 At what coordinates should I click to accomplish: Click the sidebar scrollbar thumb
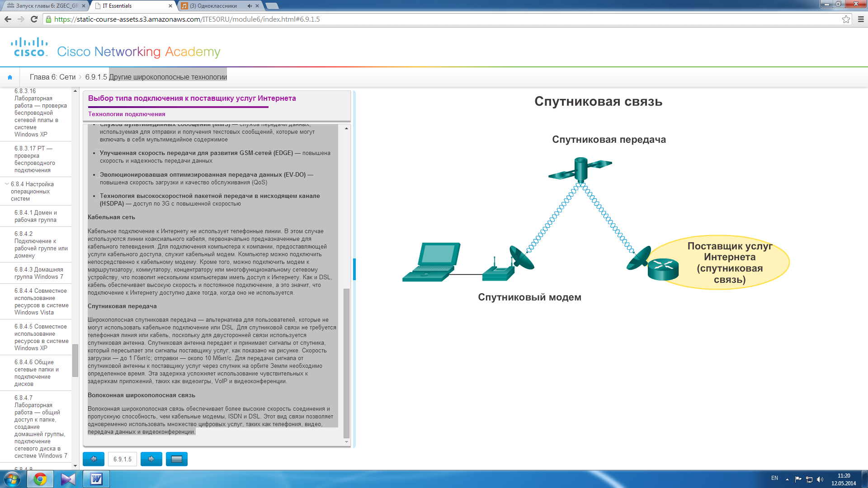[x=75, y=361]
